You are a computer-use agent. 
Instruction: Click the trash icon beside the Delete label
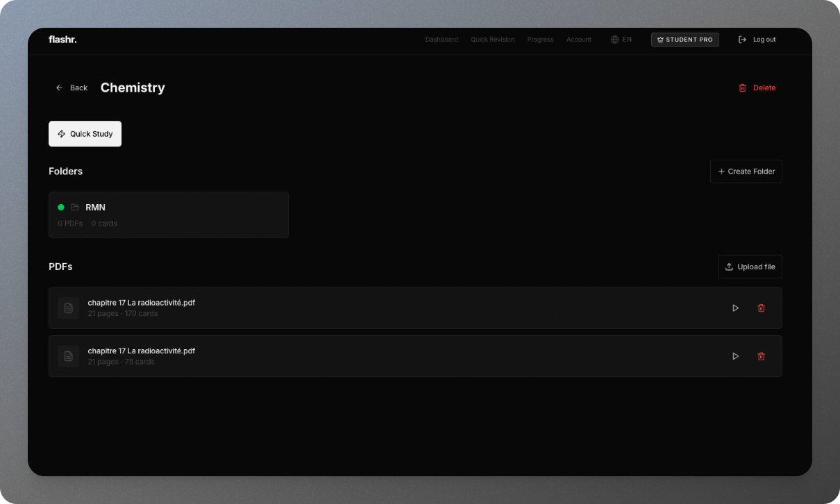[x=742, y=87]
